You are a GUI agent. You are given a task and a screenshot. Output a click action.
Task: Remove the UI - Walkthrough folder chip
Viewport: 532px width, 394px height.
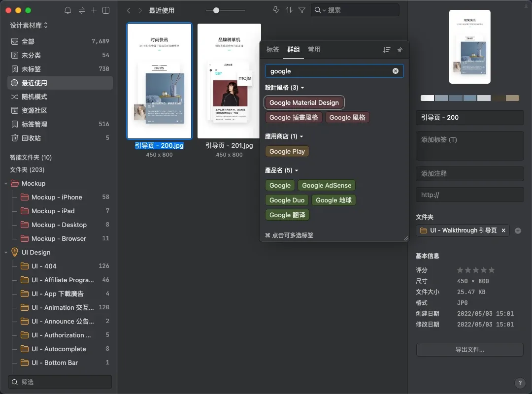[503, 230]
